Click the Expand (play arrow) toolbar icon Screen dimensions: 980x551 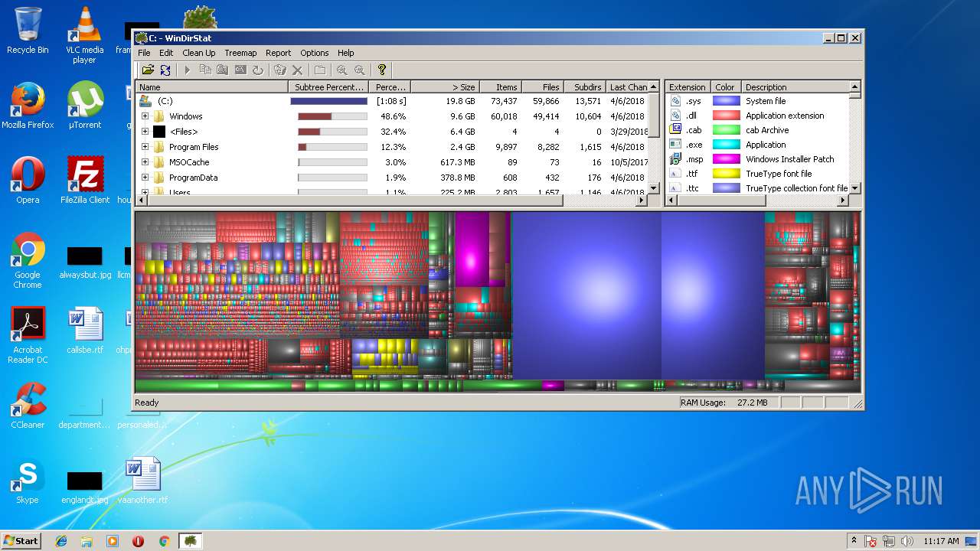(187, 70)
